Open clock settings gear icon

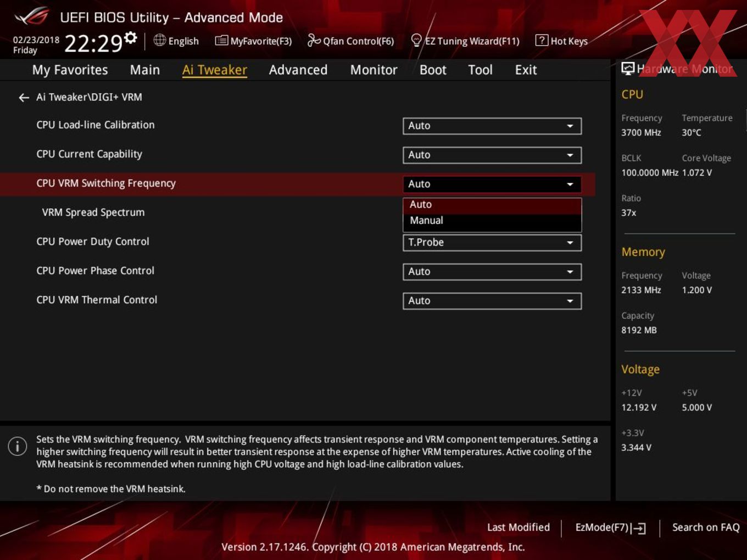pyautogui.click(x=131, y=38)
